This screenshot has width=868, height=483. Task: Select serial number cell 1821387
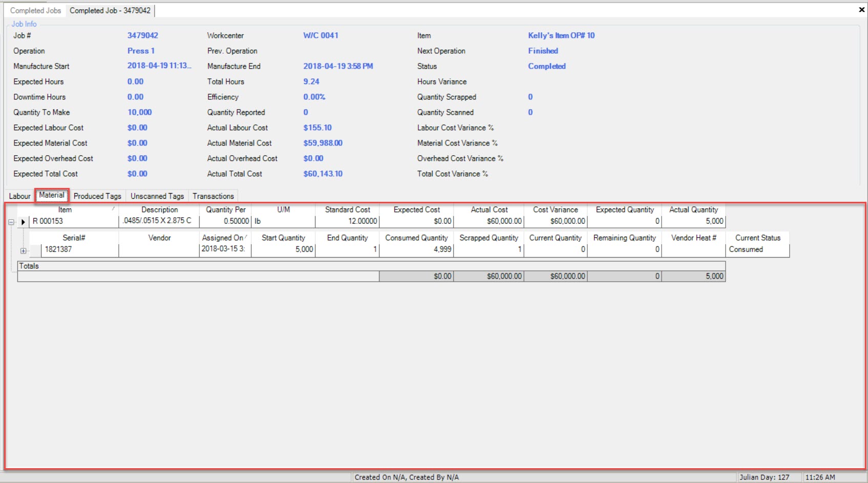click(x=80, y=249)
